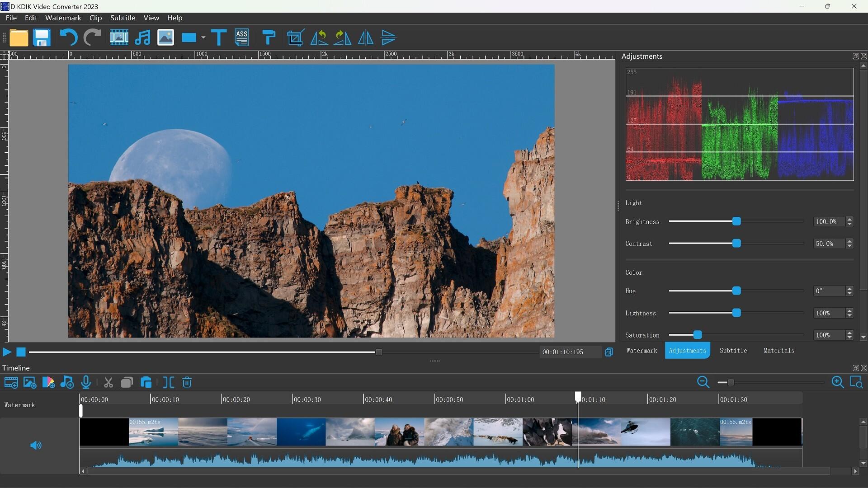Click the Crop tool
The image size is (868, 488).
tap(294, 38)
